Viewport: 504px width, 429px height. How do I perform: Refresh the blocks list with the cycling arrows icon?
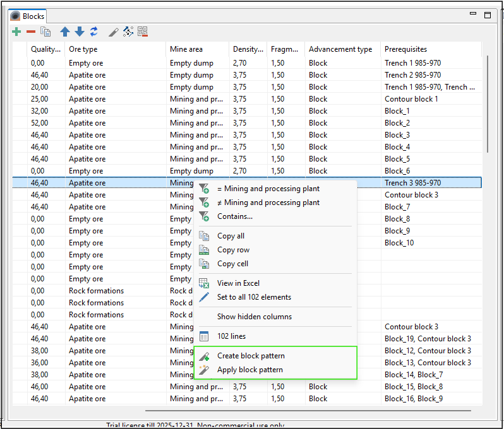click(x=94, y=32)
